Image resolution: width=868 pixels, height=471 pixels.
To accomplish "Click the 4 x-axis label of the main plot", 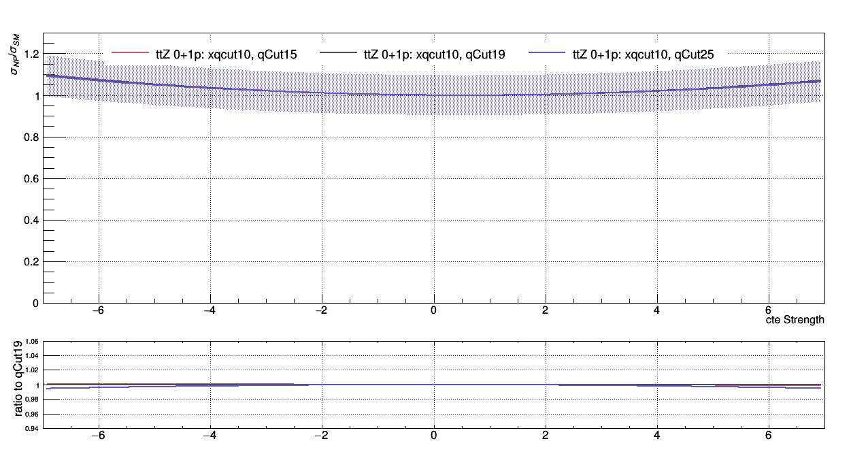I will (656, 311).
